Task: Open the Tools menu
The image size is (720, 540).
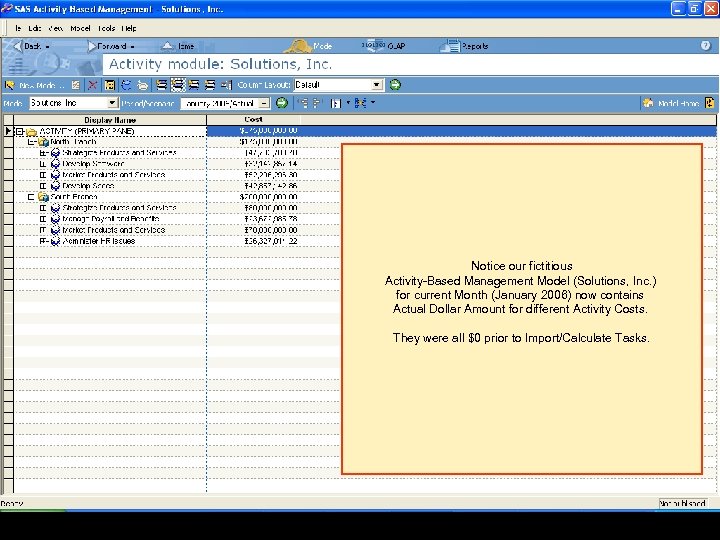Action: (x=107, y=28)
